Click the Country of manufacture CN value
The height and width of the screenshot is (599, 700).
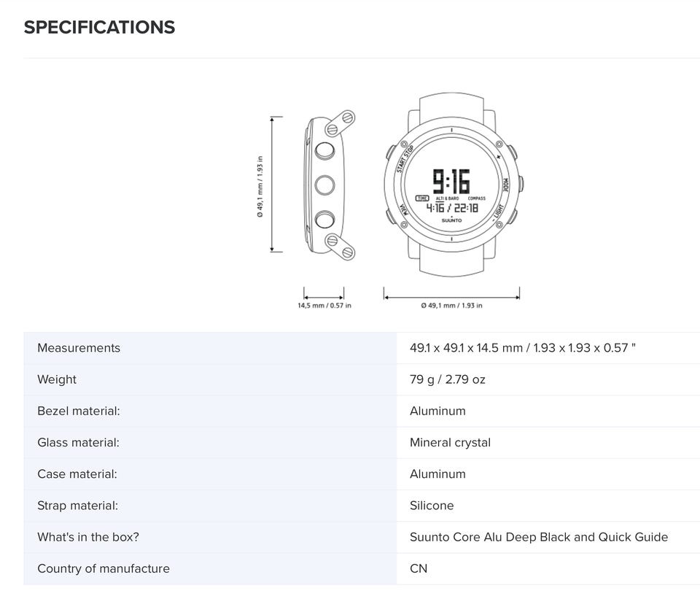419,568
